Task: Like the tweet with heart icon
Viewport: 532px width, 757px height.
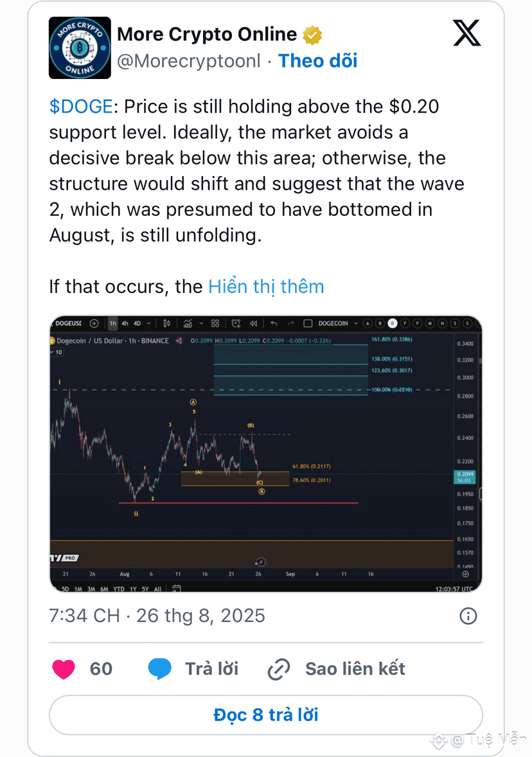Action: tap(64, 669)
